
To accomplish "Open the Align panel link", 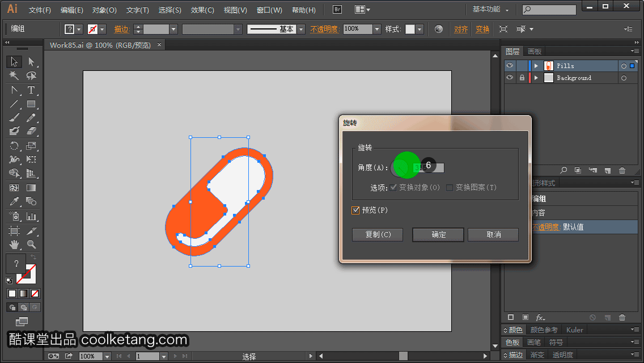I will (461, 29).
